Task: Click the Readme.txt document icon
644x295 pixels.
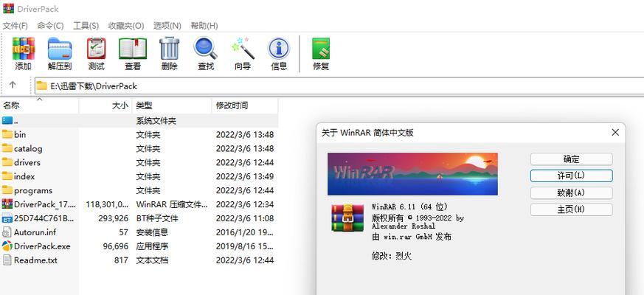Action: tap(7, 260)
